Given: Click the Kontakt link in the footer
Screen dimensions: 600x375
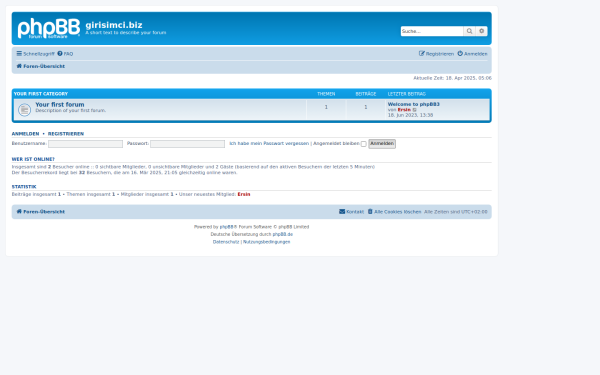Looking at the screenshot, I should (351, 212).
